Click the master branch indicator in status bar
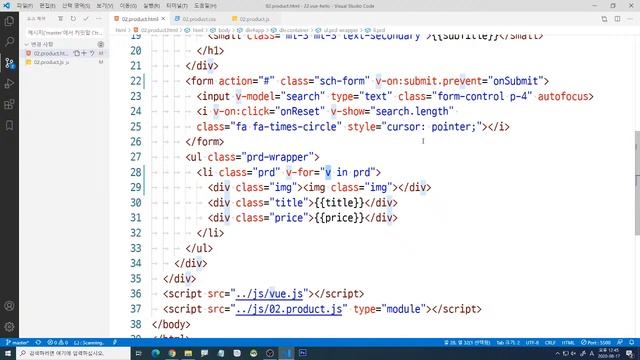Image resolution: width=640 pixels, height=360 pixels. (17, 342)
